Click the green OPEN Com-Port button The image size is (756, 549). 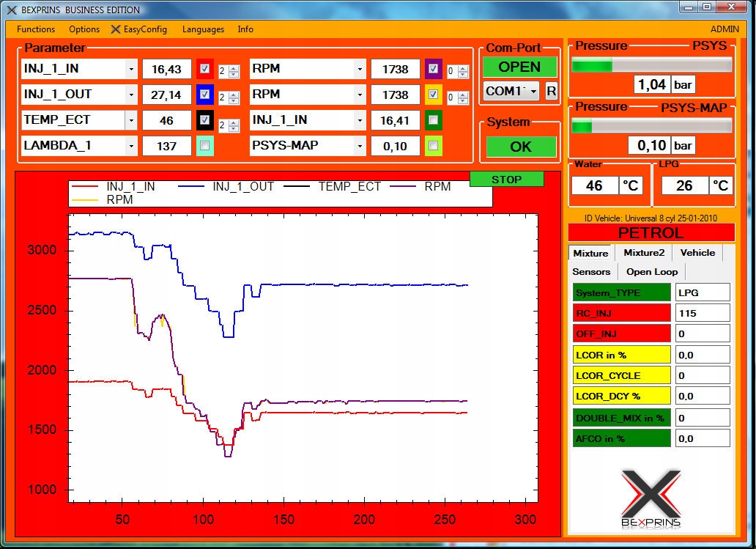click(520, 67)
